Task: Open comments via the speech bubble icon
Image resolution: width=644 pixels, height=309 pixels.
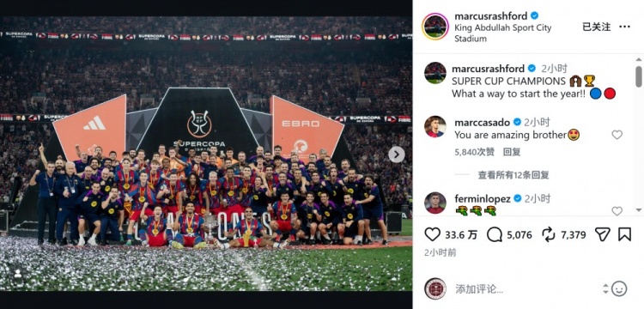Action: tap(495, 234)
